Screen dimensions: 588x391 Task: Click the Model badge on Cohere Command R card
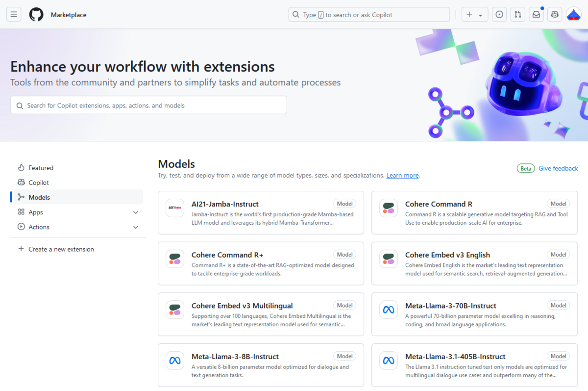click(x=558, y=204)
